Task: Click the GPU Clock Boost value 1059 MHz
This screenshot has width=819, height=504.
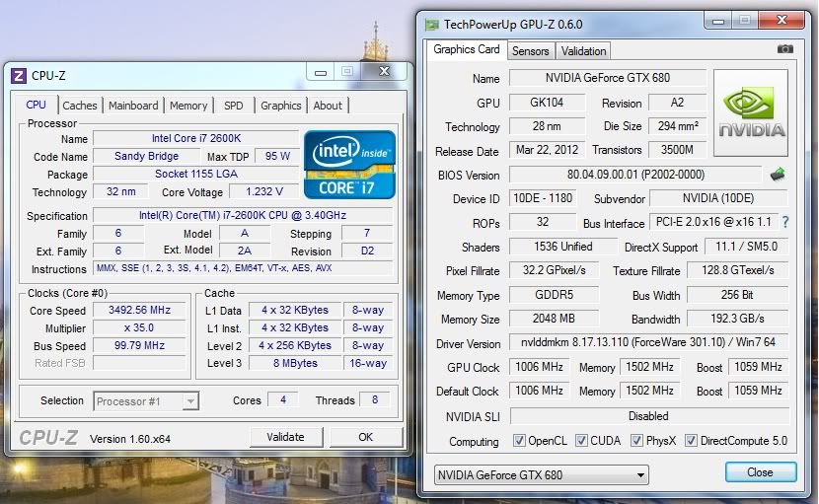Action: pyautogui.click(x=758, y=367)
